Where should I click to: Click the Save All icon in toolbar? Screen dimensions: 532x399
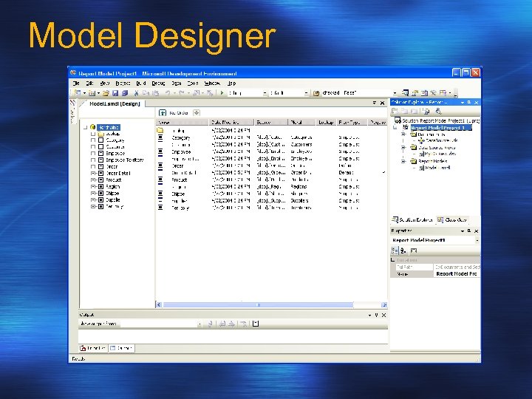click(125, 92)
